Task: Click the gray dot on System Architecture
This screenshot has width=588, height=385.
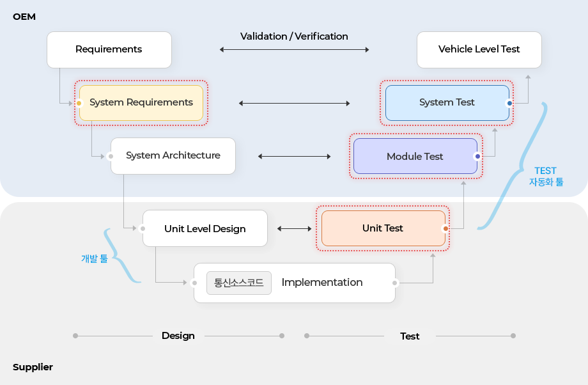Action: point(111,156)
